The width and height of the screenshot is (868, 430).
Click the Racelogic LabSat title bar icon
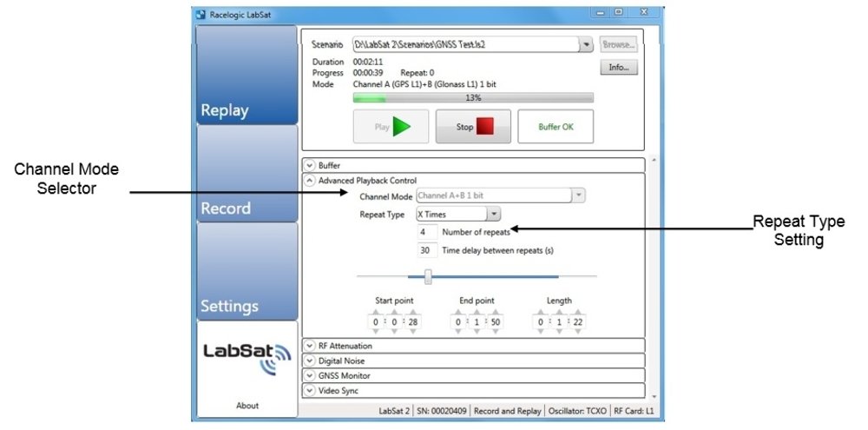tap(201, 14)
